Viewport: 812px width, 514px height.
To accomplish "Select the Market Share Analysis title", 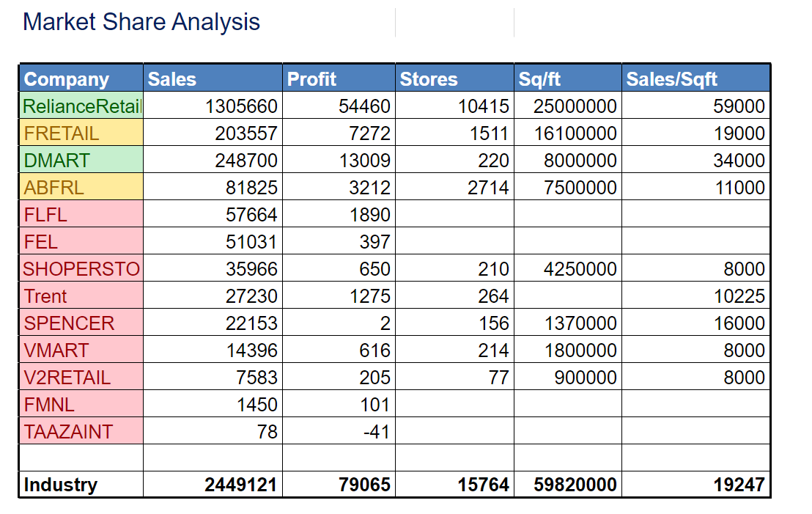I will pyautogui.click(x=141, y=22).
